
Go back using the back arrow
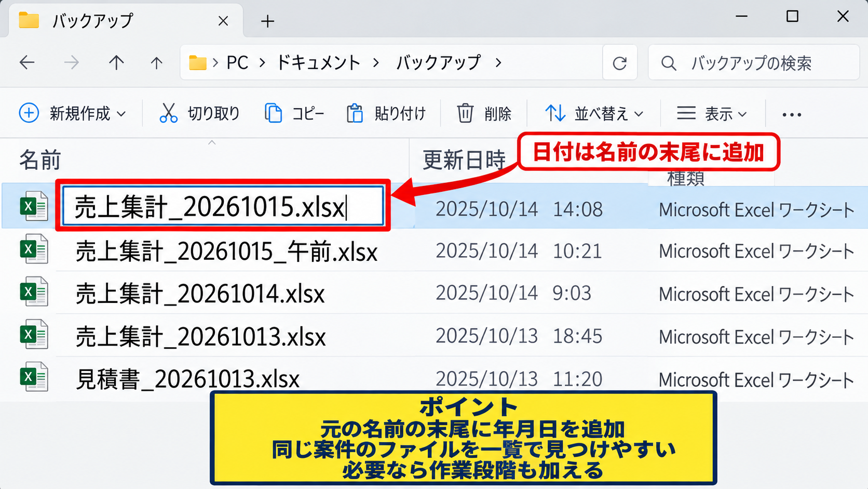27,63
